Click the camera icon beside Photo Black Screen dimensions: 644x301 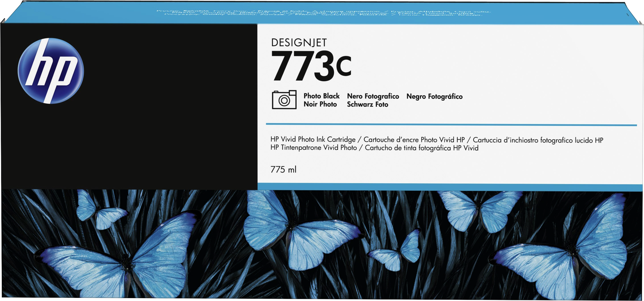pos(284,99)
